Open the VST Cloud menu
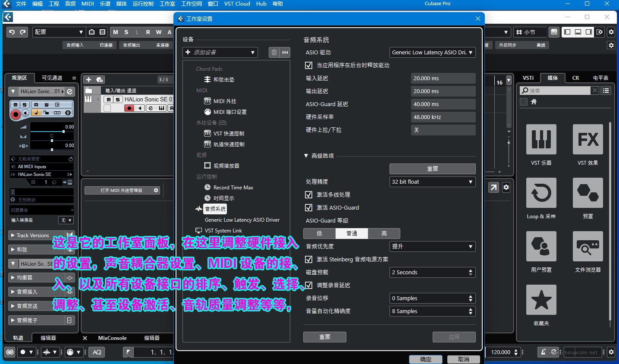Image resolution: width=619 pixels, height=364 pixels. pyautogui.click(x=237, y=3)
